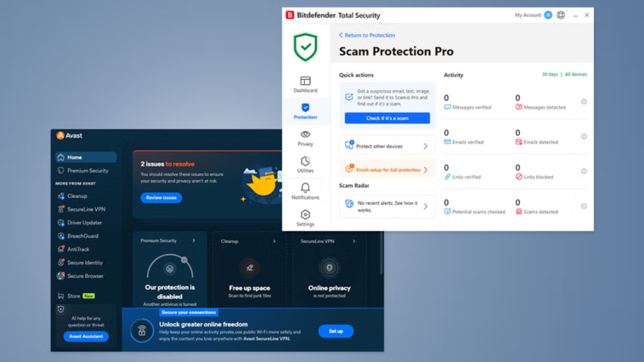
Task: Click Avast window vertical scrollbar
Action: [x=381, y=252]
